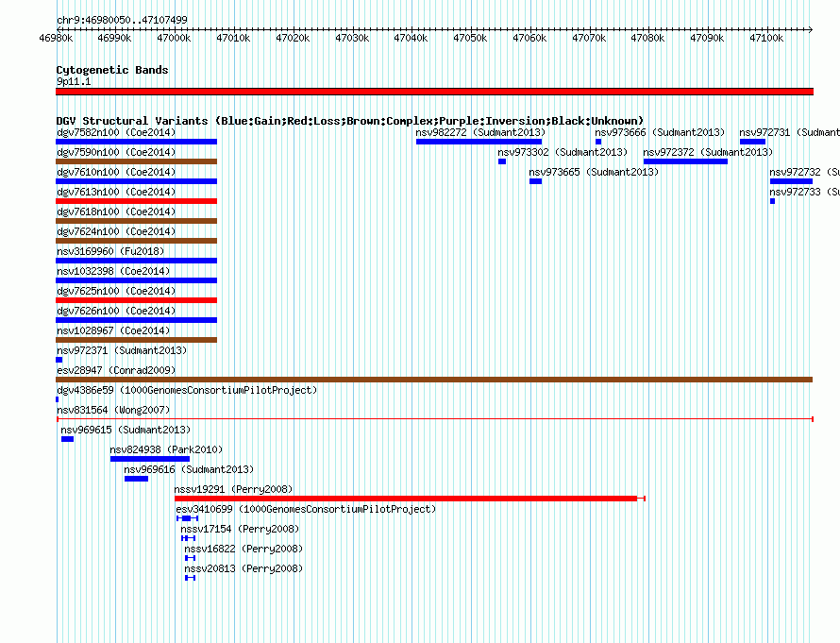The image size is (840, 643).
Task: Open the nsv969616 (Sudmant2013) label
Action: (189, 469)
